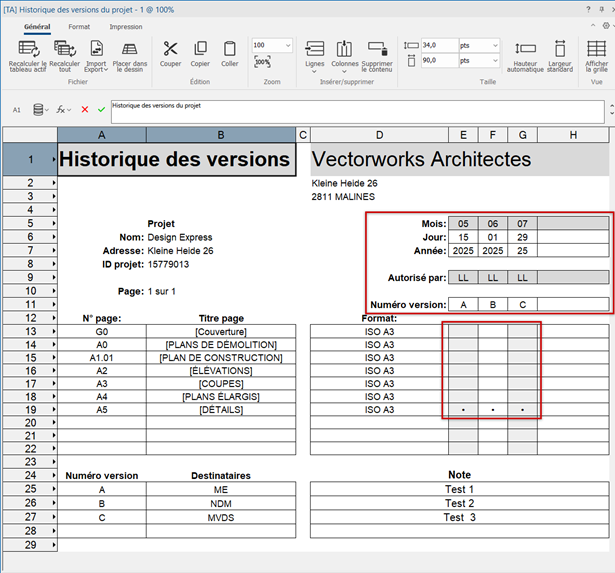Confirm the entry with green checkmark

tap(101, 109)
